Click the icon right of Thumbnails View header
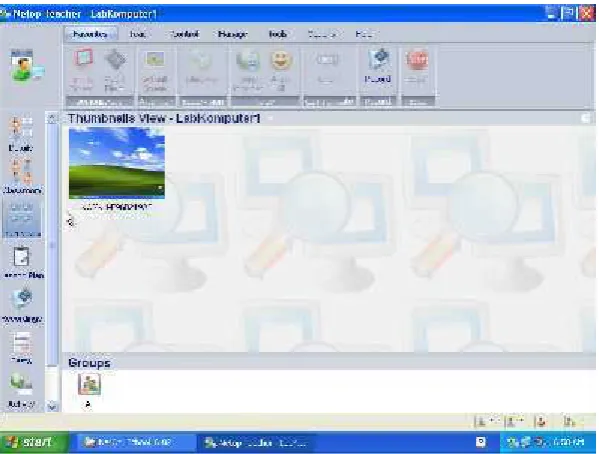599x454 pixels. [587, 118]
